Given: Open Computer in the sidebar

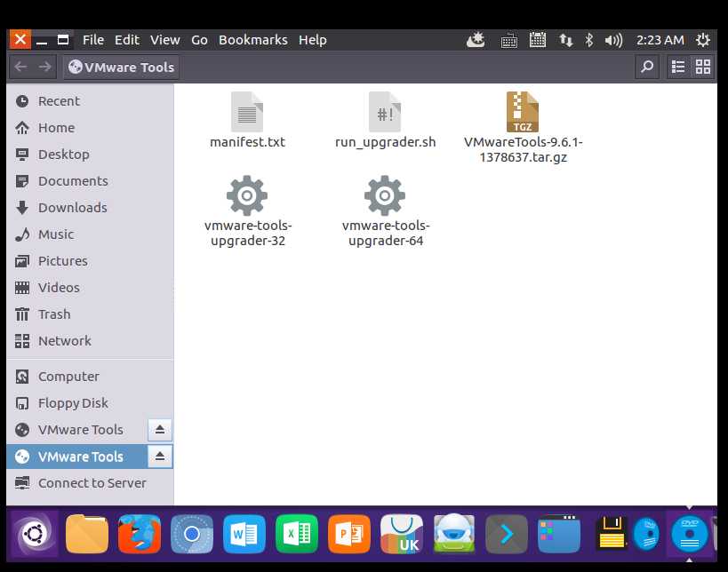Looking at the screenshot, I should tap(90, 377).
